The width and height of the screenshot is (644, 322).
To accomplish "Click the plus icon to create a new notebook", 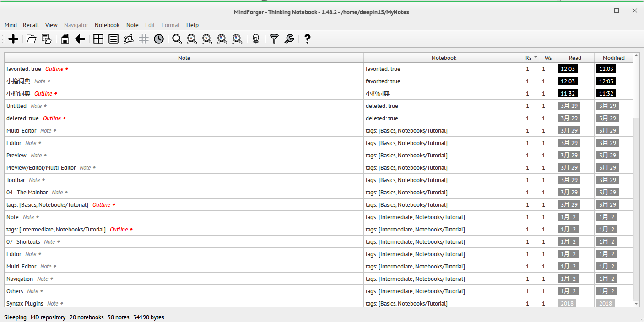I will point(13,39).
